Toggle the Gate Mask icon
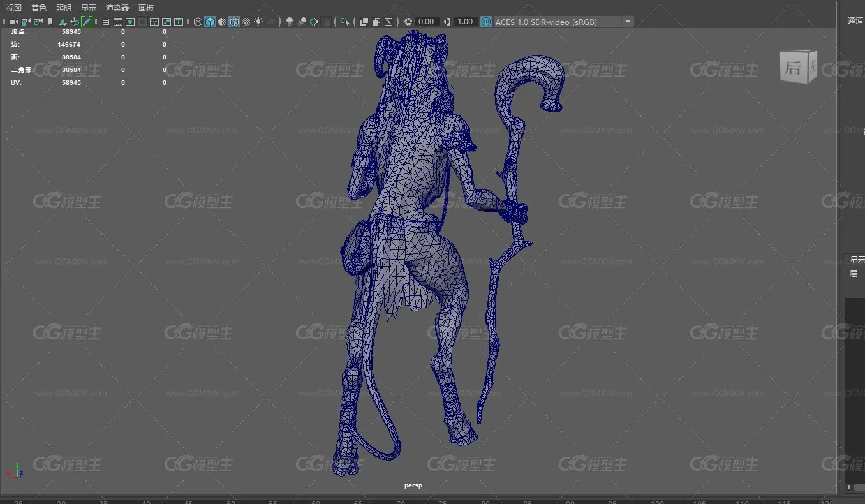This screenshot has height=504, width=865. click(142, 22)
